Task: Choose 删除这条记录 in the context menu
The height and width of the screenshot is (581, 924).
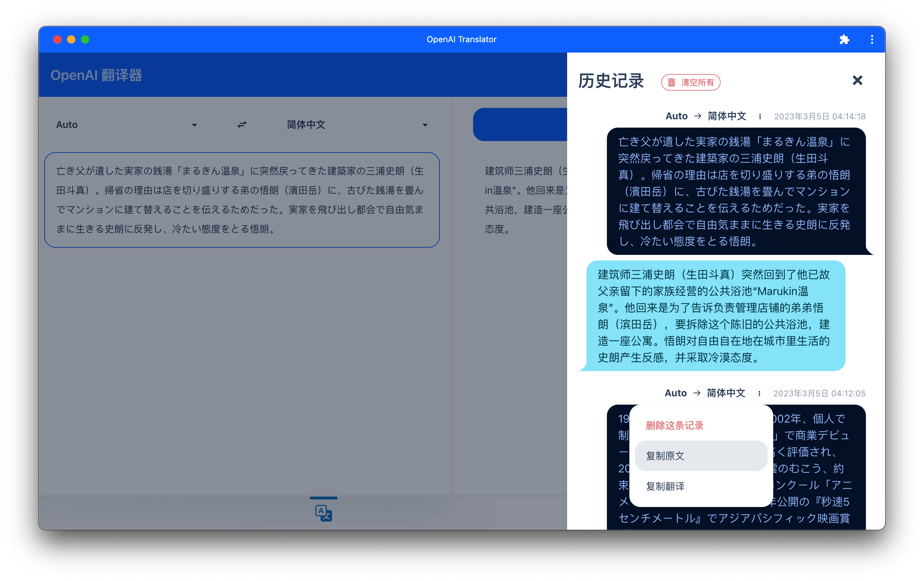Action: (x=674, y=425)
